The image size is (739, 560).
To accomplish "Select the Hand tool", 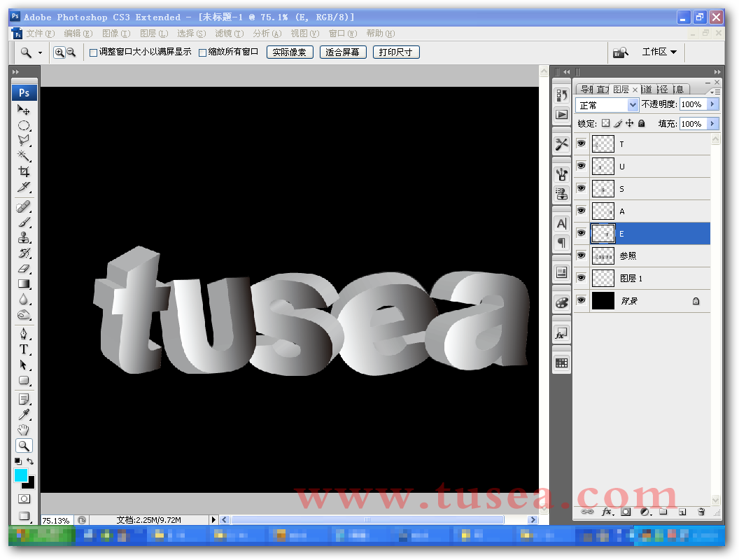I will click(24, 430).
